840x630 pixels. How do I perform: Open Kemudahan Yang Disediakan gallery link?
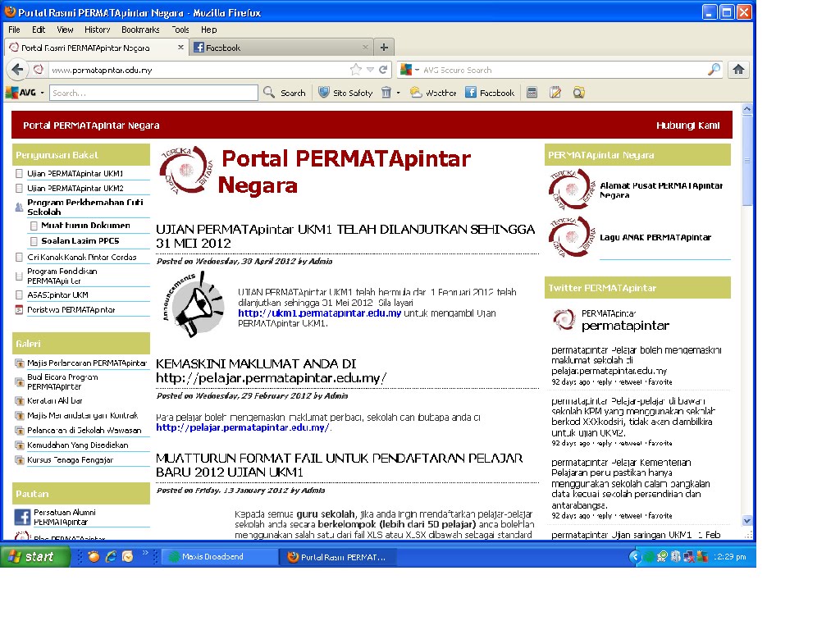(x=78, y=445)
